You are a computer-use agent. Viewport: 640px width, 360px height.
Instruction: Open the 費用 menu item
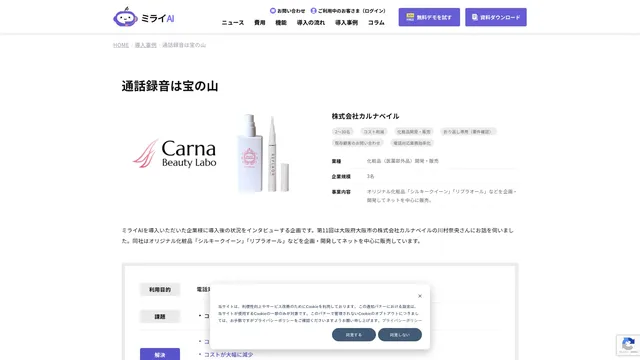(260, 23)
